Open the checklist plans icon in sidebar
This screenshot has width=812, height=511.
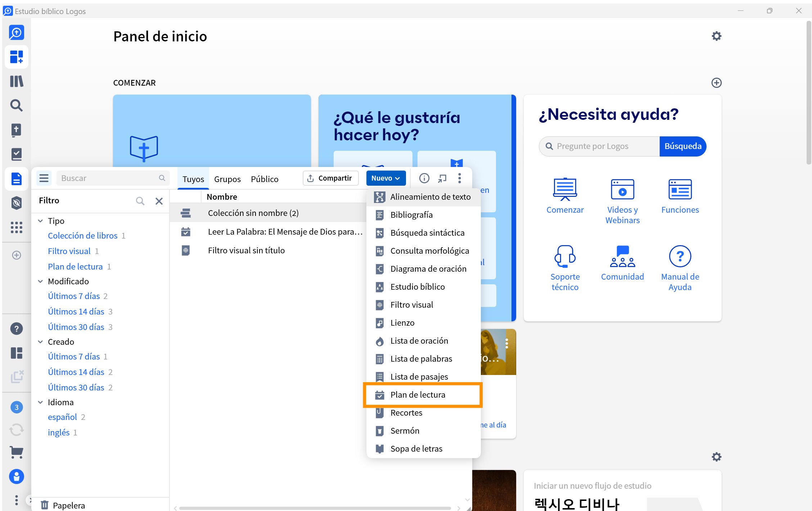[17, 154]
